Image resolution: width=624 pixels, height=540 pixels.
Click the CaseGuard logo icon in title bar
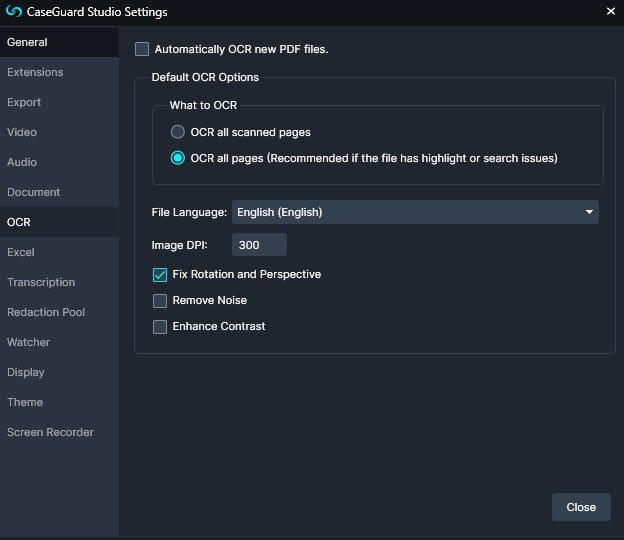click(14, 12)
